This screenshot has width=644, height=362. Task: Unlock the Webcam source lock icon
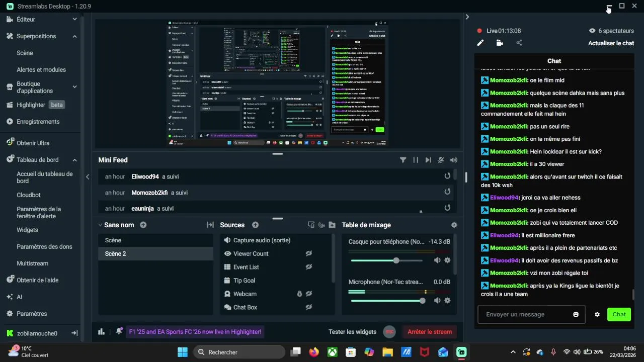(x=299, y=294)
